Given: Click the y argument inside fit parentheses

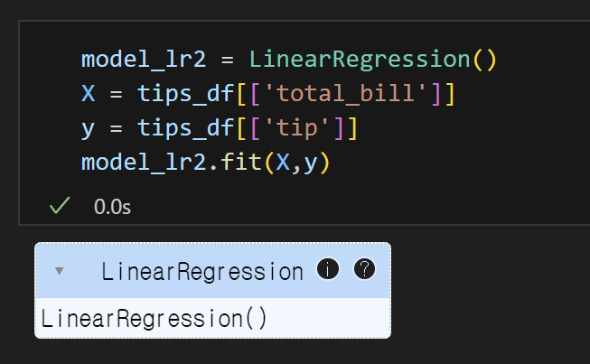Looking at the screenshot, I should point(311,164).
